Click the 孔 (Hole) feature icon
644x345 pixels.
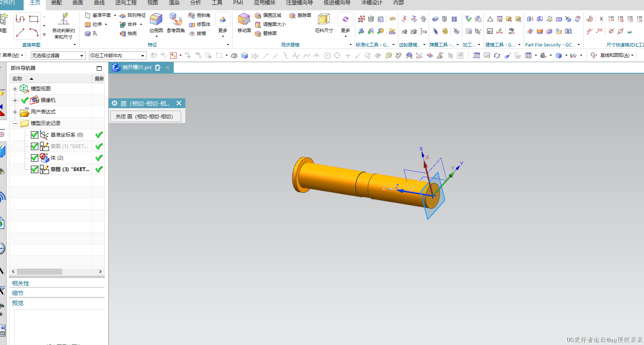88,33
